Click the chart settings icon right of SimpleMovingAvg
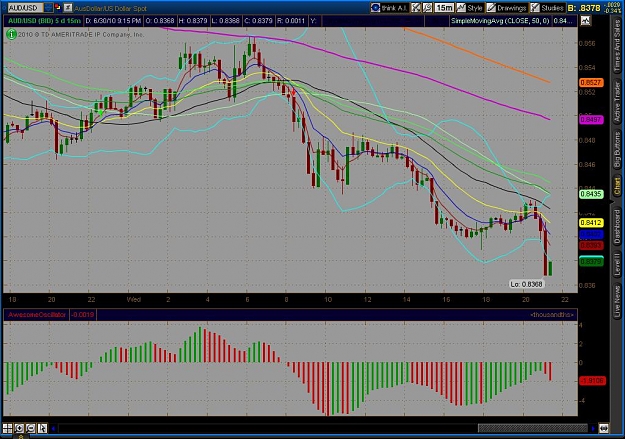Screen dimensions: 625x439 tap(585, 21)
